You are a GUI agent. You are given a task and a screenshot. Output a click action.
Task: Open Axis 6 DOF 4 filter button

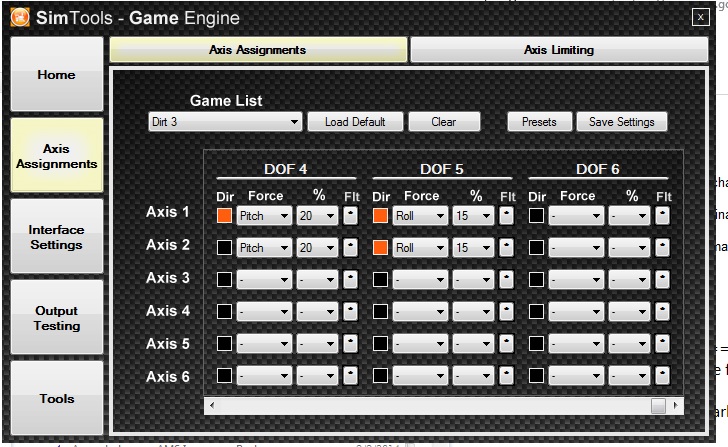[351, 376]
